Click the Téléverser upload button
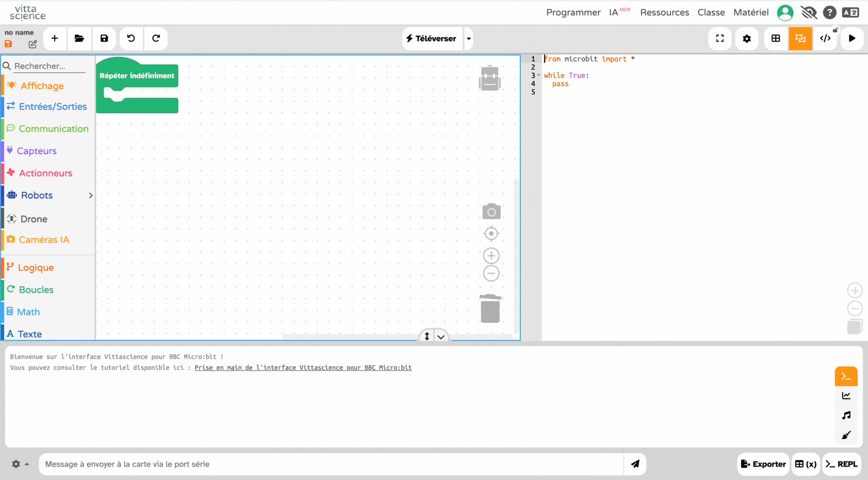Image resolution: width=868 pixels, height=480 pixels. coord(432,39)
